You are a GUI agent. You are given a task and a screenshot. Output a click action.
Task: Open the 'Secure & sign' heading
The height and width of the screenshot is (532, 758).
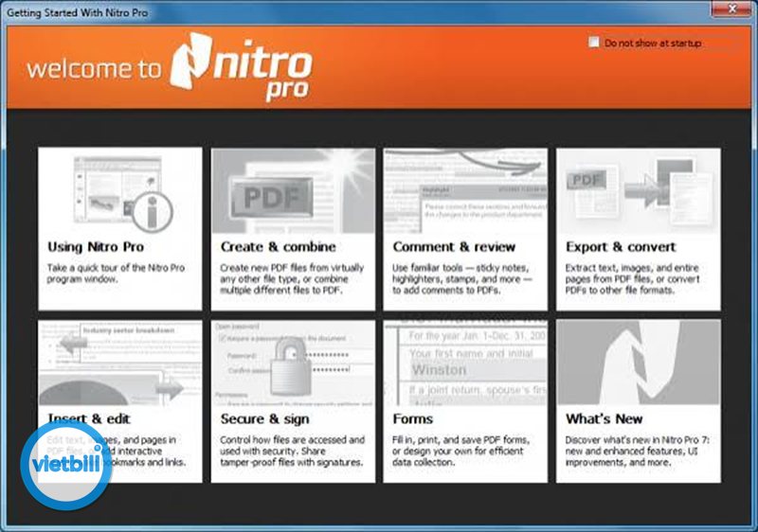(x=265, y=418)
